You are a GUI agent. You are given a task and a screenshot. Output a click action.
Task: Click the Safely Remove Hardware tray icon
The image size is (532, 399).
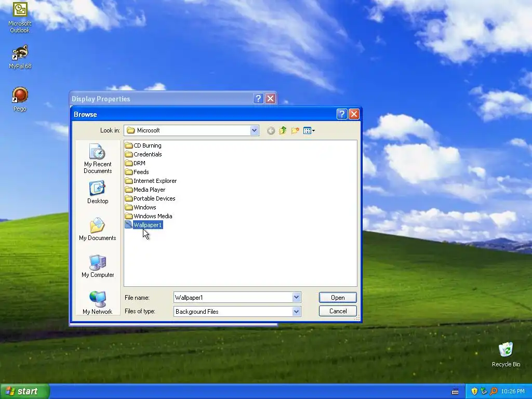[484, 392]
